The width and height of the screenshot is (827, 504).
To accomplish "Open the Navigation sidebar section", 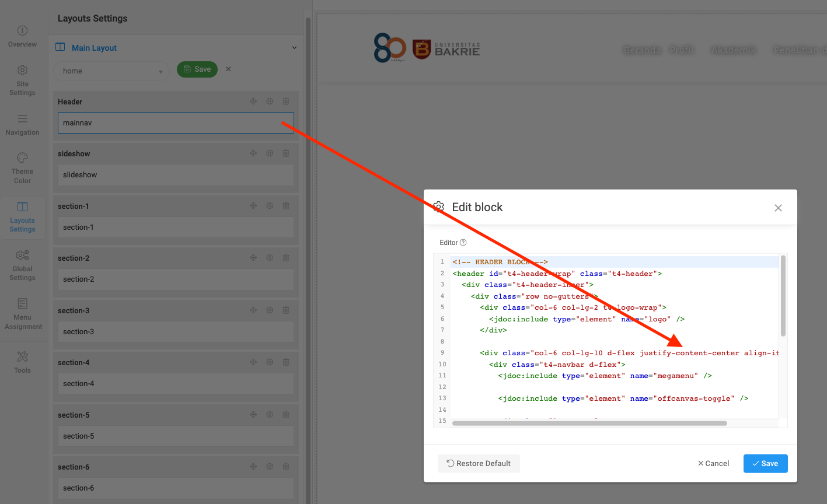I will 22,125.
